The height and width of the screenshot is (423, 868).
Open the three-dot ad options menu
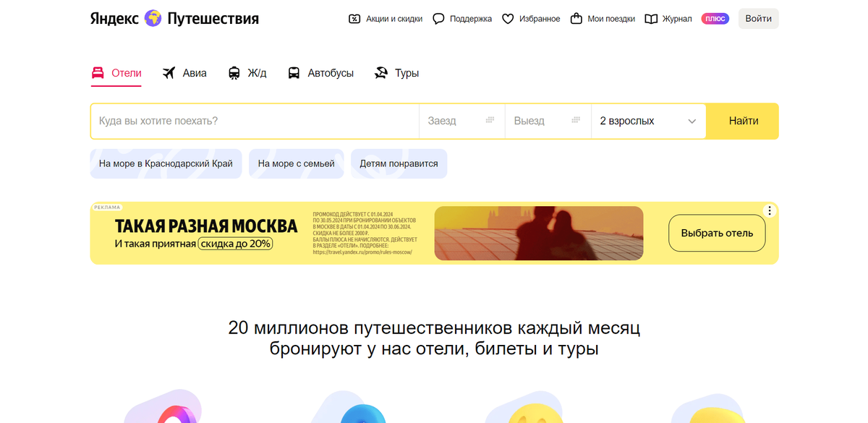pos(770,211)
